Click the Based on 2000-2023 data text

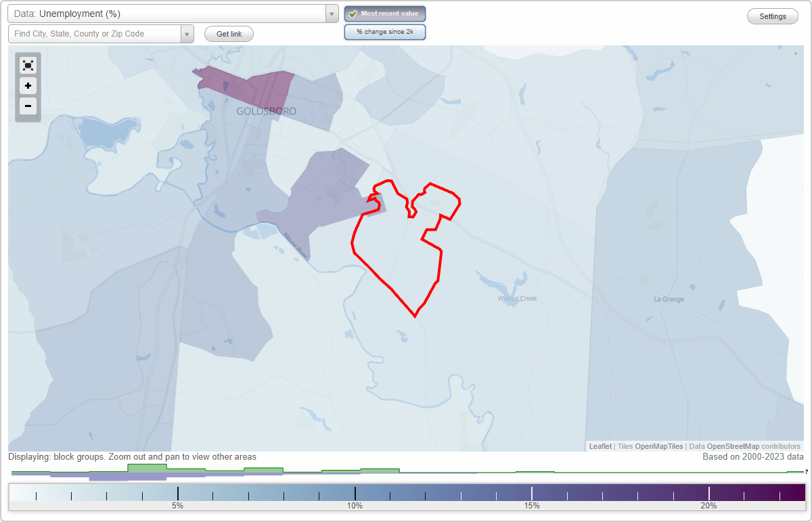(753, 457)
